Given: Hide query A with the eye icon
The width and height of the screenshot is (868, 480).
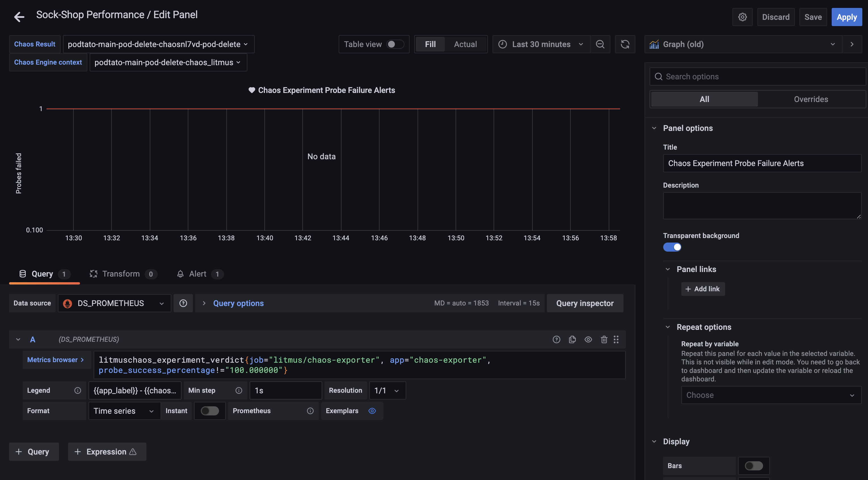Looking at the screenshot, I should tap(588, 339).
